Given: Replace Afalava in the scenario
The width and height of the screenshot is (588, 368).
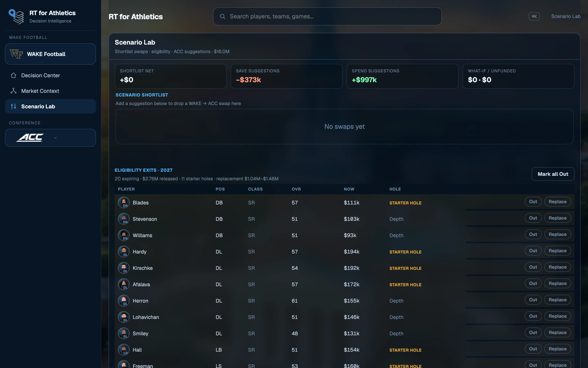Looking at the screenshot, I should click(x=557, y=283).
